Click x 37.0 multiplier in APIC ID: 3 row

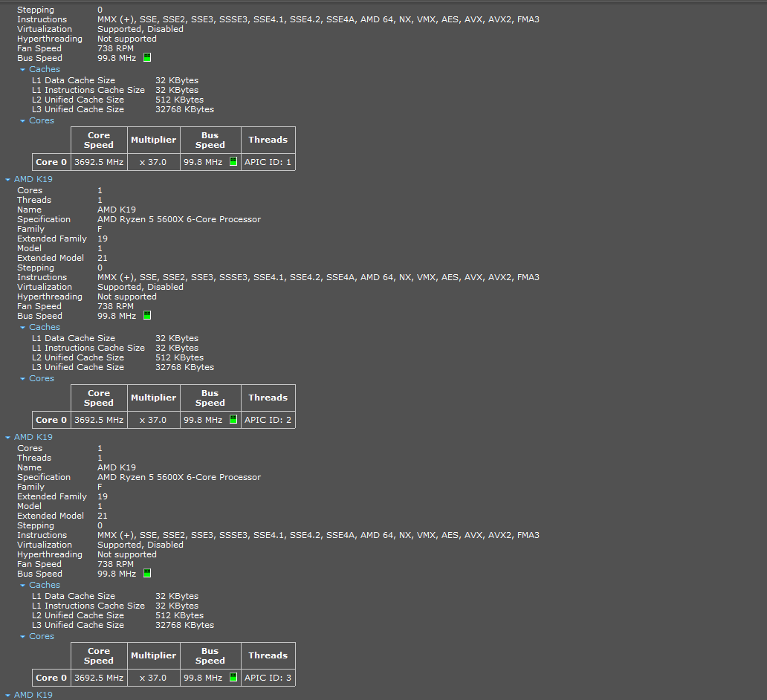pyautogui.click(x=154, y=678)
